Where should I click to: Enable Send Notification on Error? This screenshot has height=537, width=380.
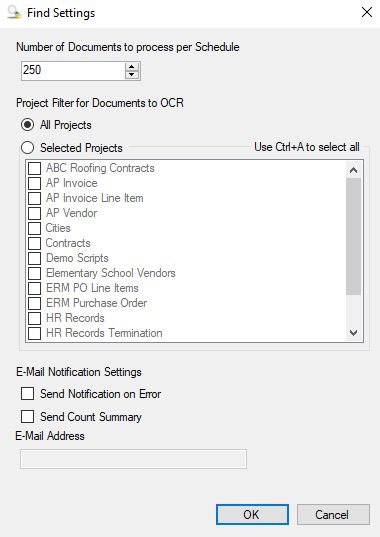tap(27, 394)
